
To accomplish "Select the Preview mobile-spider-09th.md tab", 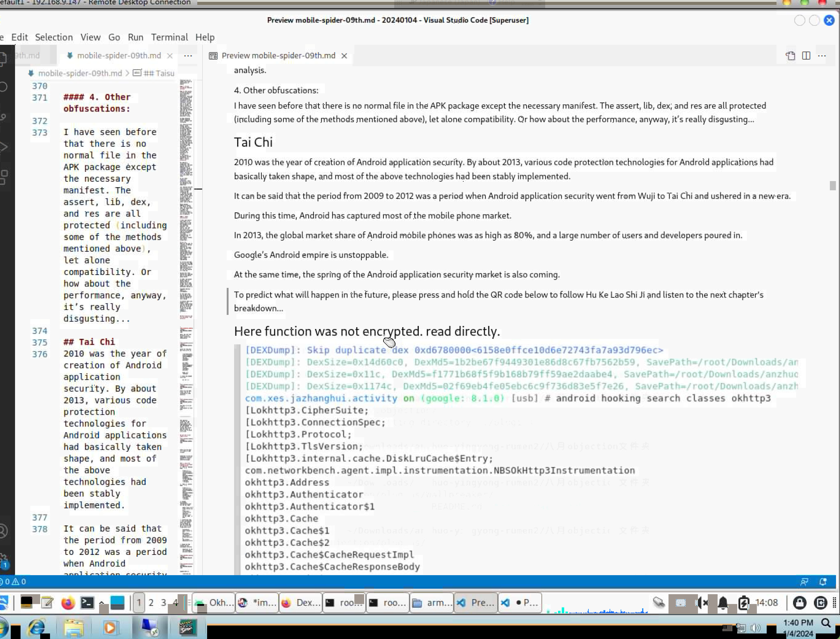I will (x=278, y=56).
